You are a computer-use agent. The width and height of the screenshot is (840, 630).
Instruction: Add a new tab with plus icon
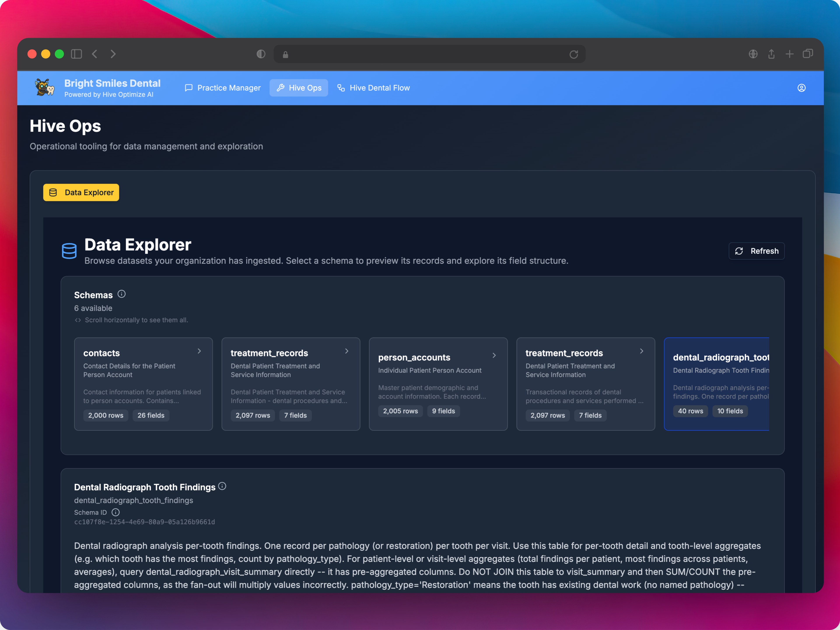(x=789, y=54)
